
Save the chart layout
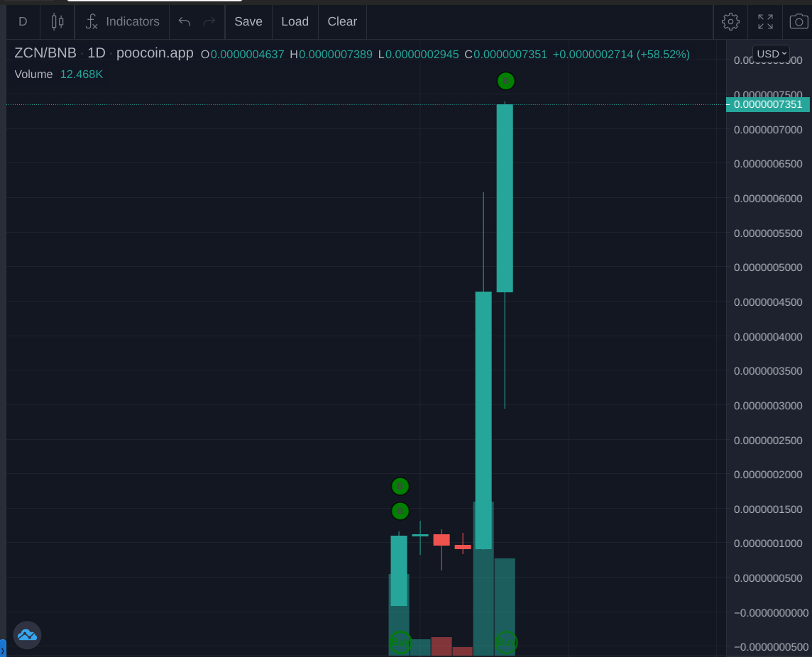coord(248,21)
